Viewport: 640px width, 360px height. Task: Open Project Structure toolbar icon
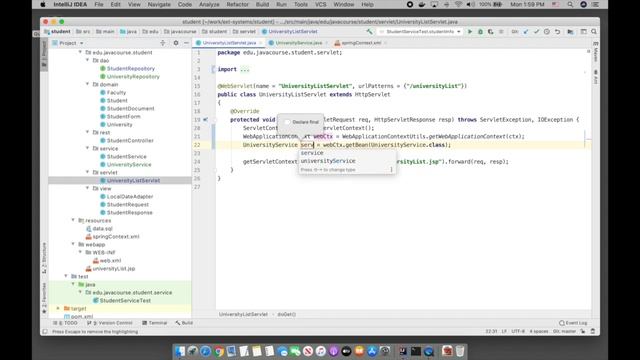[571, 31]
